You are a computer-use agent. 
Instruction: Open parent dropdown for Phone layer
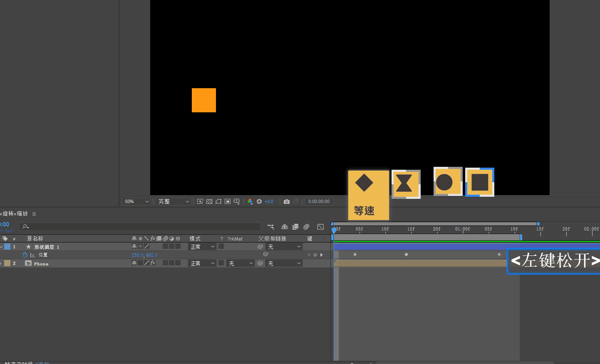pyautogui.click(x=284, y=263)
